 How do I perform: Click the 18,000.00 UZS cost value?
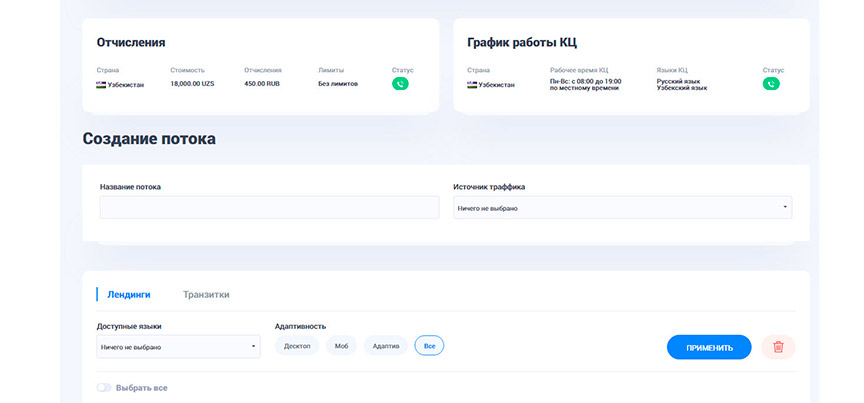pyautogui.click(x=192, y=84)
